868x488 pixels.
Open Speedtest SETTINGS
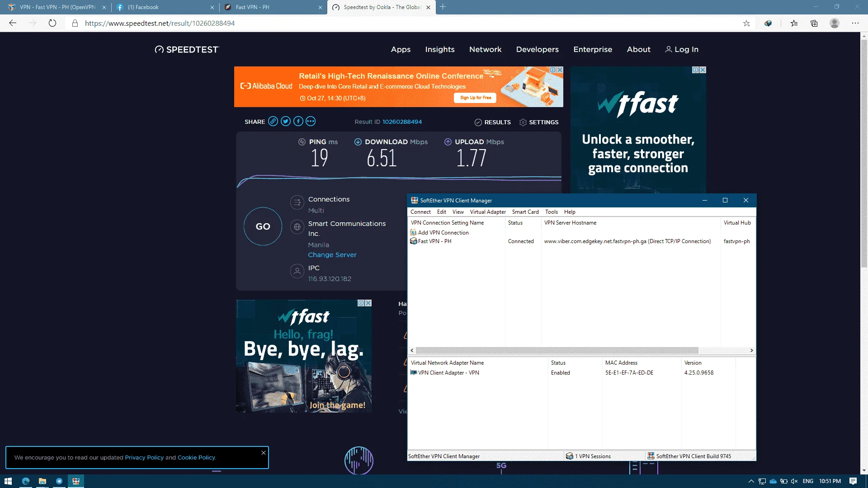[x=539, y=122]
